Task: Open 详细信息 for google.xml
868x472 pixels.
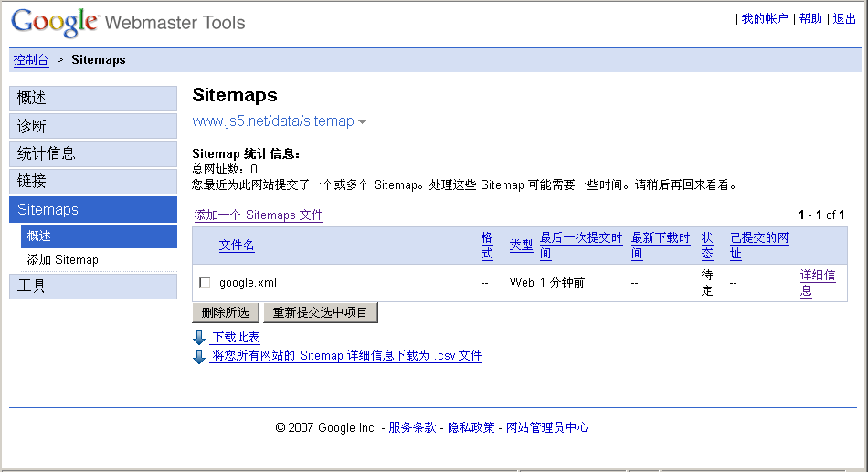Action: point(818,283)
